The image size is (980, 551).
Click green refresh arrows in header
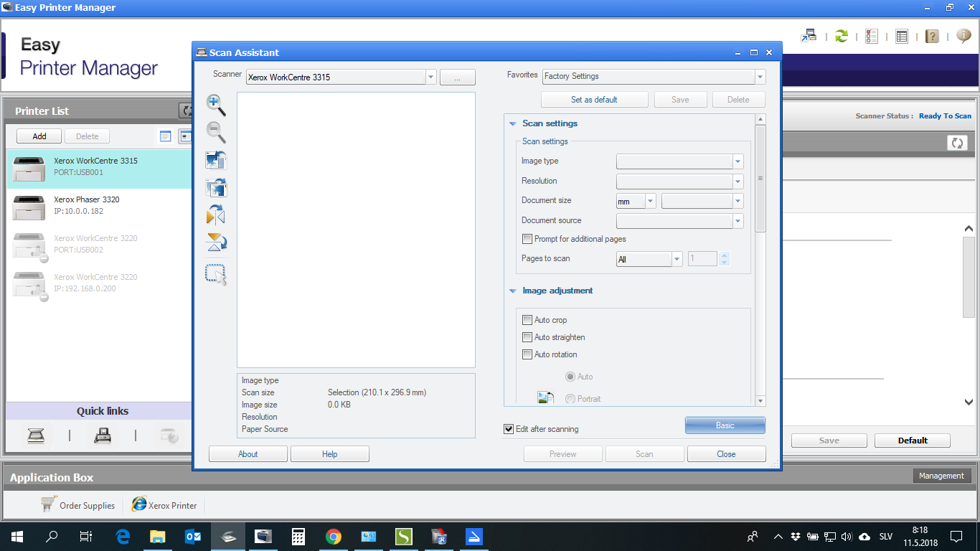tap(842, 36)
